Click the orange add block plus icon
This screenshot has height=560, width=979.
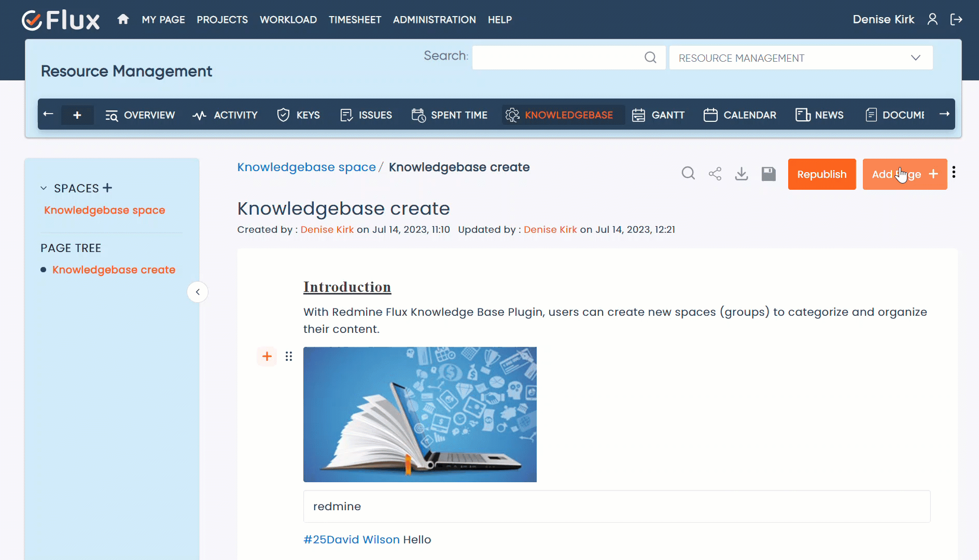pyautogui.click(x=267, y=356)
